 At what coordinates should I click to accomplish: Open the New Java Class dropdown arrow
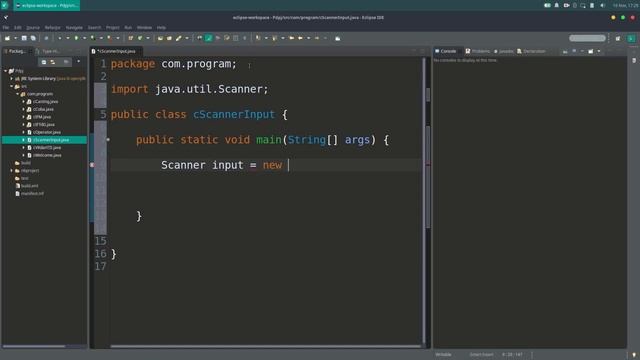click(x=148, y=38)
